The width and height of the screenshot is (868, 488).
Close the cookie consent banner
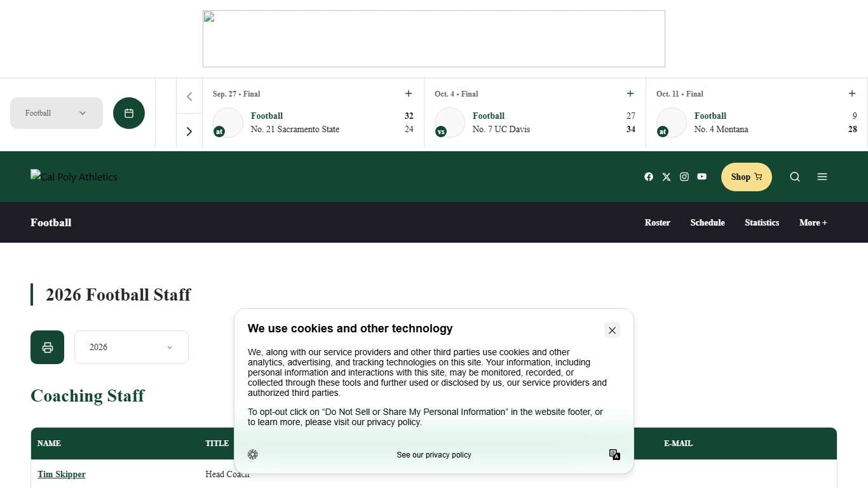pyautogui.click(x=612, y=330)
